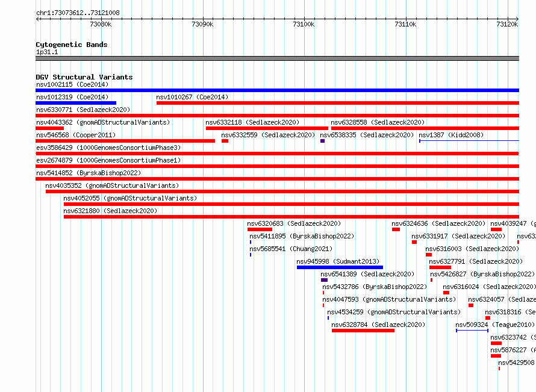Open nsv546568 (Cooper2011) variant
The width and height of the screenshot is (536, 392).
point(76,135)
